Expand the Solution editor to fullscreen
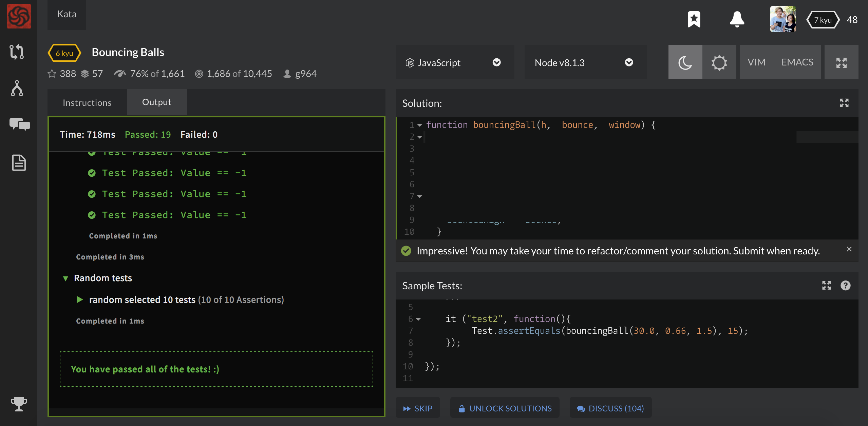Image resolution: width=868 pixels, height=426 pixels. tap(844, 103)
